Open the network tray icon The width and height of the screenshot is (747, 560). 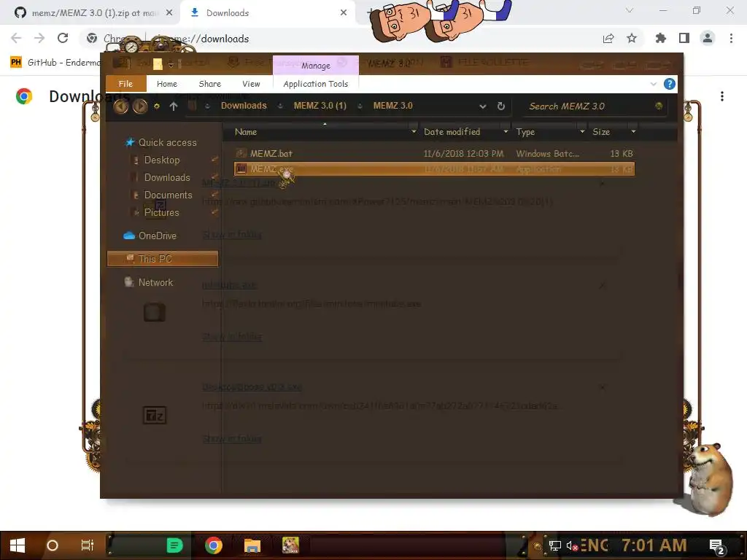554,545
